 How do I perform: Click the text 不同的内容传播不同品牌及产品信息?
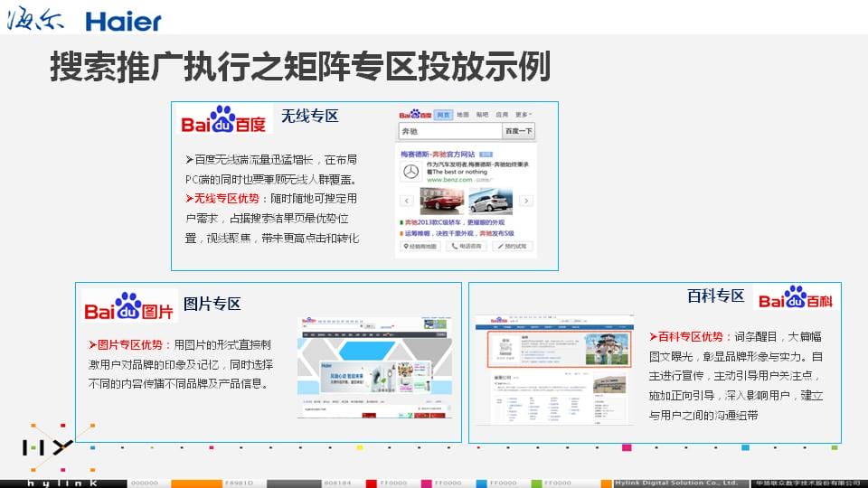(178, 383)
